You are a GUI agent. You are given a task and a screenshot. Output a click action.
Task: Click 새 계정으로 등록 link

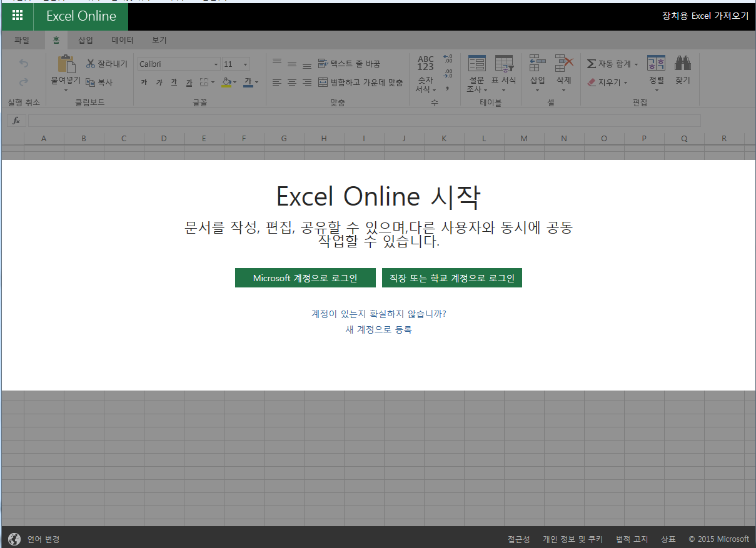[379, 329]
